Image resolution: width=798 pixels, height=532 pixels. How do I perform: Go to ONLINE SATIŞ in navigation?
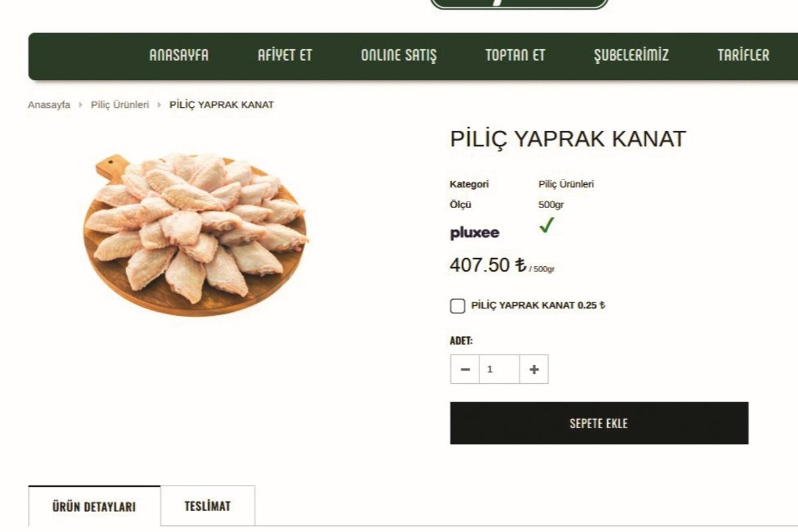tap(399, 55)
